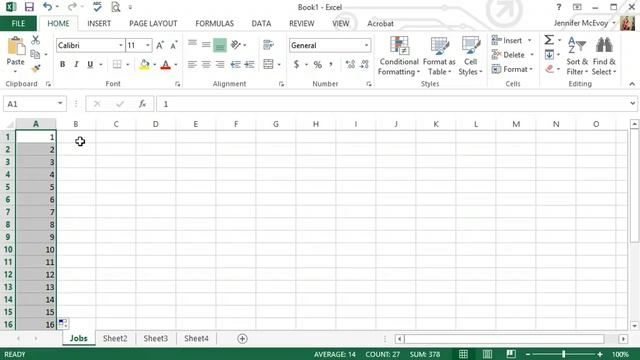Toggle Italic formatting
This screenshot has height=360, width=640.
tap(76, 64)
